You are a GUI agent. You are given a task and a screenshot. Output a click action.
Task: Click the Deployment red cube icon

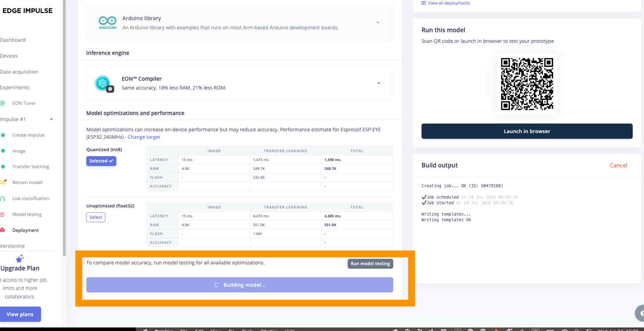coord(2,230)
